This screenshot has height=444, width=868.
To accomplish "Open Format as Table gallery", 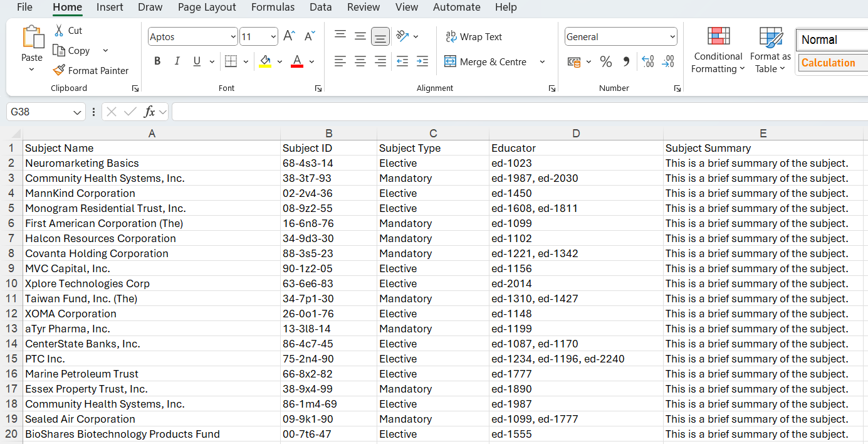I will pos(771,50).
